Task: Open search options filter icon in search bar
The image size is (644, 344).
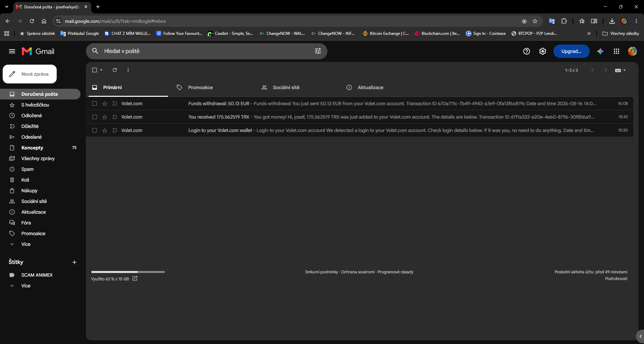Action: tap(318, 51)
